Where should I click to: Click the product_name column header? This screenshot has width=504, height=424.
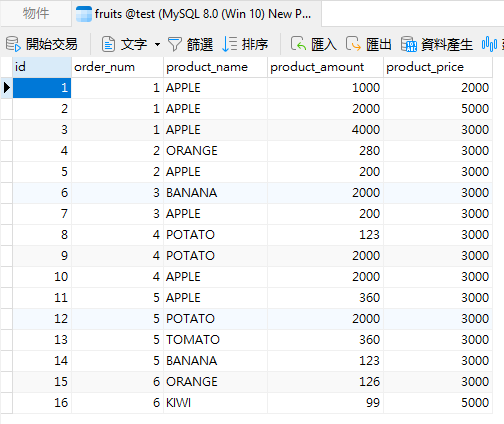215,67
